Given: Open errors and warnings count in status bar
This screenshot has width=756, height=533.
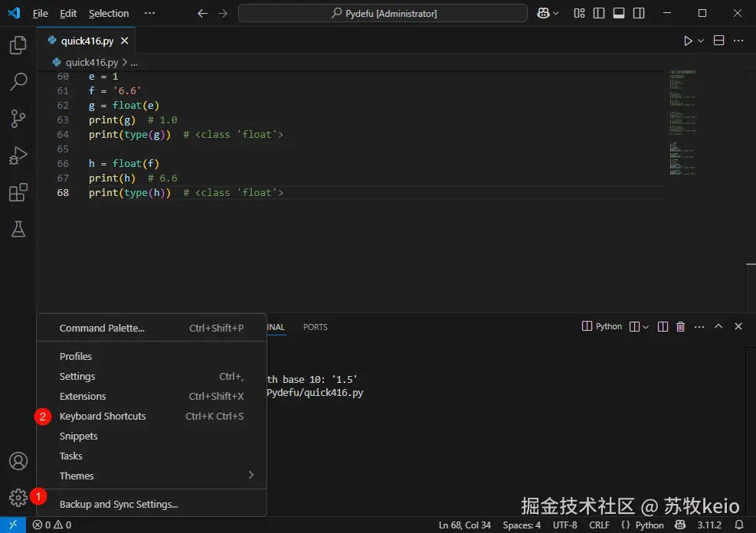Looking at the screenshot, I should 52,525.
